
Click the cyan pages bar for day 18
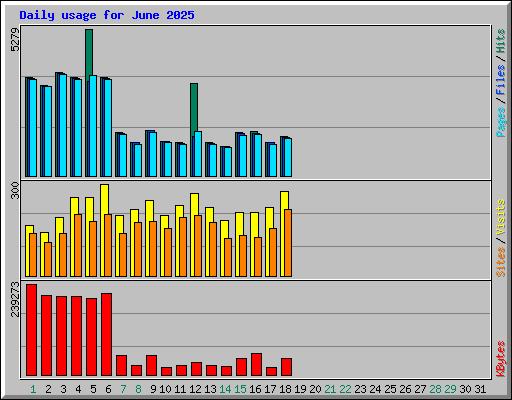[x=288, y=157]
